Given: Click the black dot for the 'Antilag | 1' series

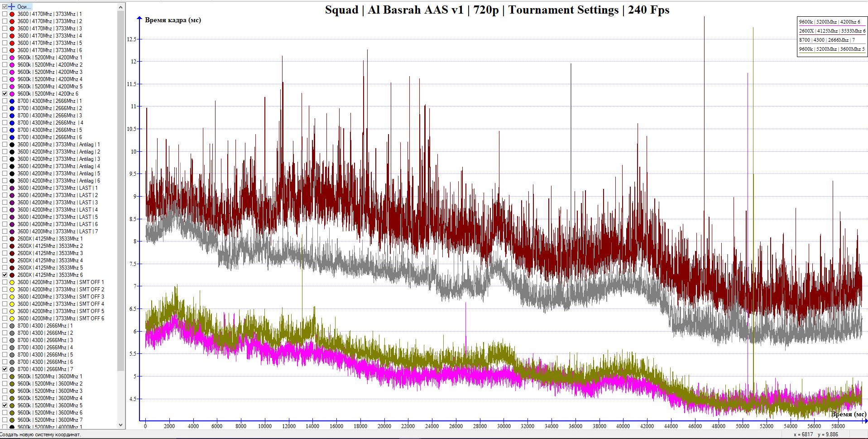Looking at the screenshot, I should coord(12,145).
